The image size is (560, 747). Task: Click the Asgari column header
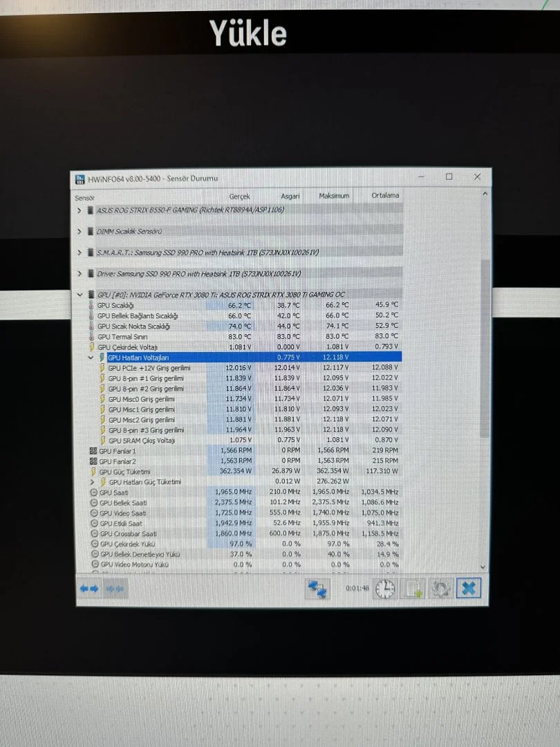tap(290, 196)
